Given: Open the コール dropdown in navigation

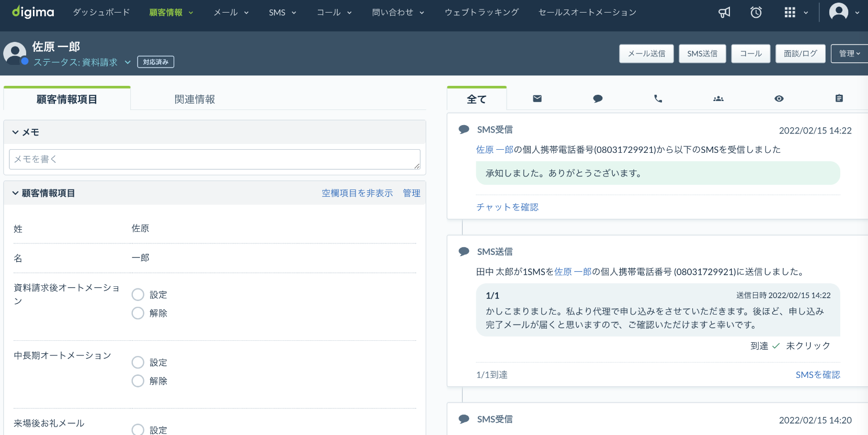Looking at the screenshot, I should pyautogui.click(x=334, y=12).
